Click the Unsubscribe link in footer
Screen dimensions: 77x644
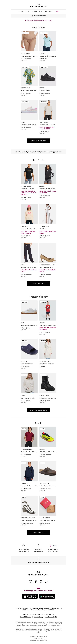point(49,614)
